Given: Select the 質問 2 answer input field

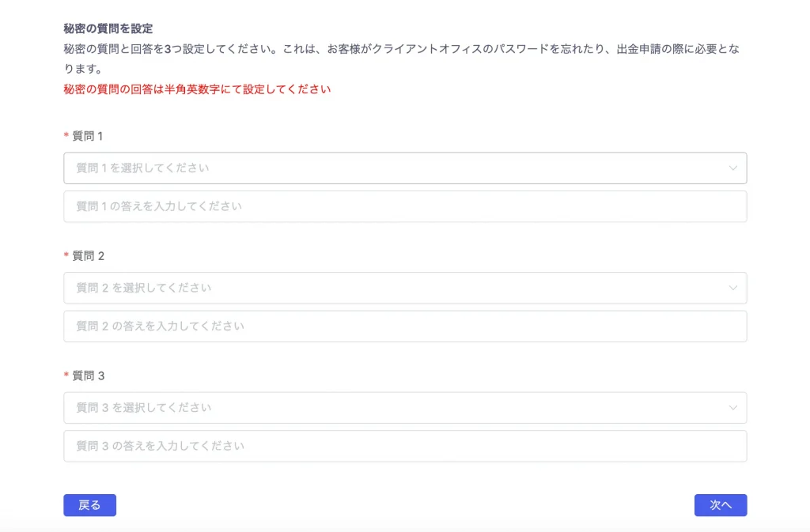Looking at the screenshot, I should (405, 326).
